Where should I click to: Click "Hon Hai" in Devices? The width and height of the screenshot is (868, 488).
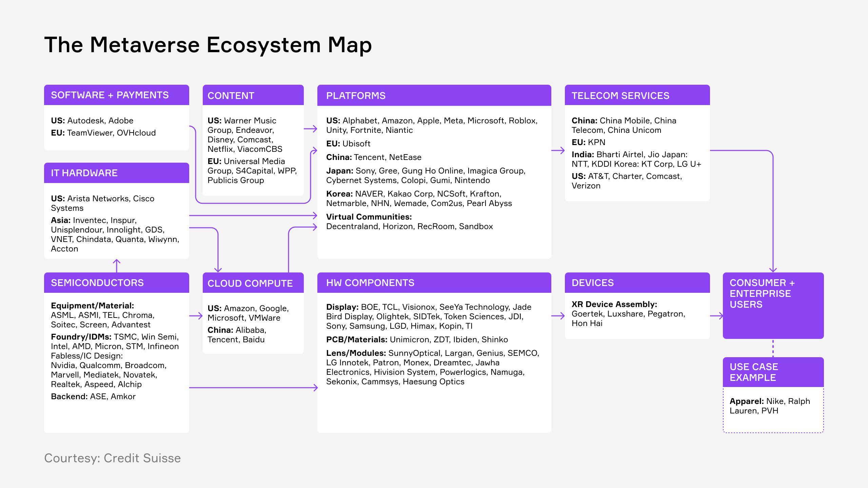(x=587, y=323)
